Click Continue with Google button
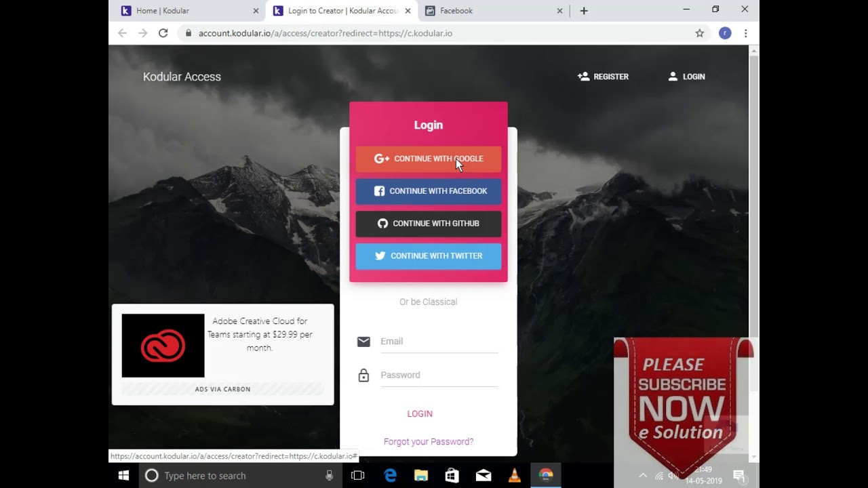This screenshot has height=488, width=868. pyautogui.click(x=429, y=159)
